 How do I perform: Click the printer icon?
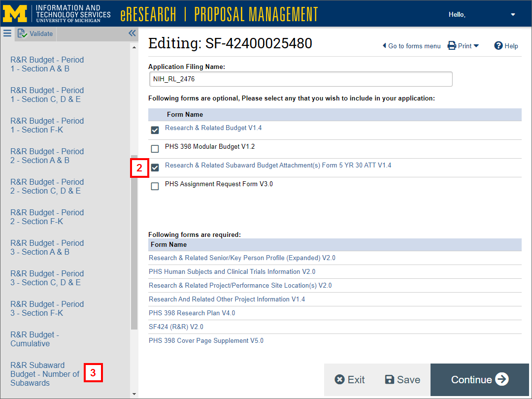point(452,46)
